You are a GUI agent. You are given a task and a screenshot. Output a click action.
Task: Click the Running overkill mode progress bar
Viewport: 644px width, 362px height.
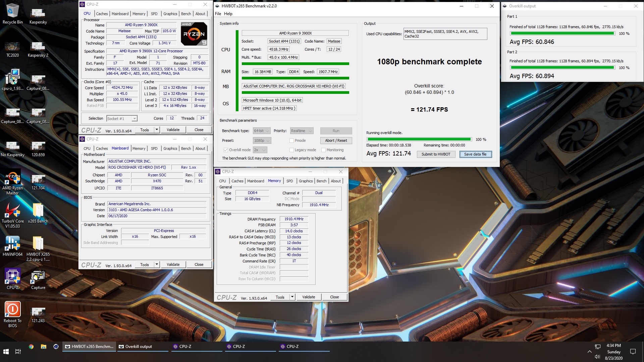point(419,139)
